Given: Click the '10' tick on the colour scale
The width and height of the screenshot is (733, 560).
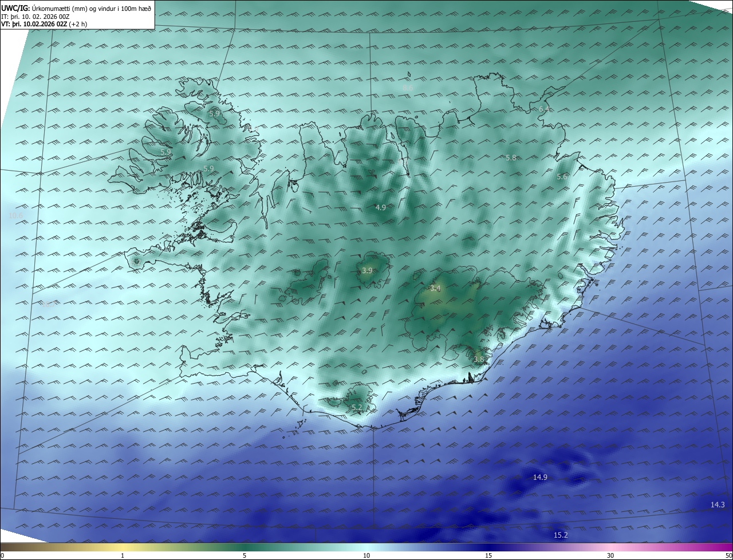Looking at the screenshot, I should tap(366, 555).
